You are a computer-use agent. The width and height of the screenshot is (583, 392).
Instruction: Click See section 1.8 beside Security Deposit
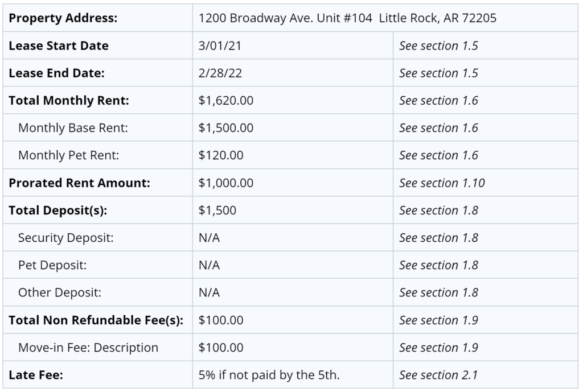pyautogui.click(x=438, y=238)
